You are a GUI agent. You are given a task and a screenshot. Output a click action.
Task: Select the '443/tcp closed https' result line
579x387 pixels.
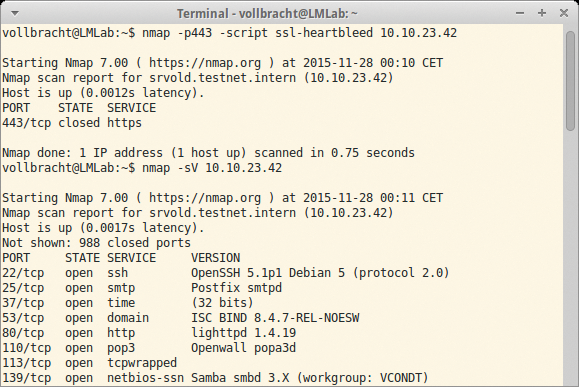coord(72,123)
